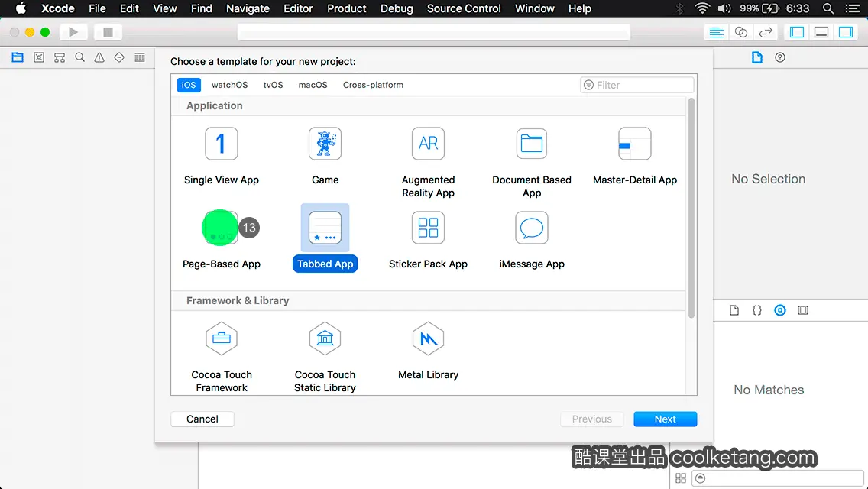Click the Previous button
Screen dimensions: 868x489
[591, 419]
